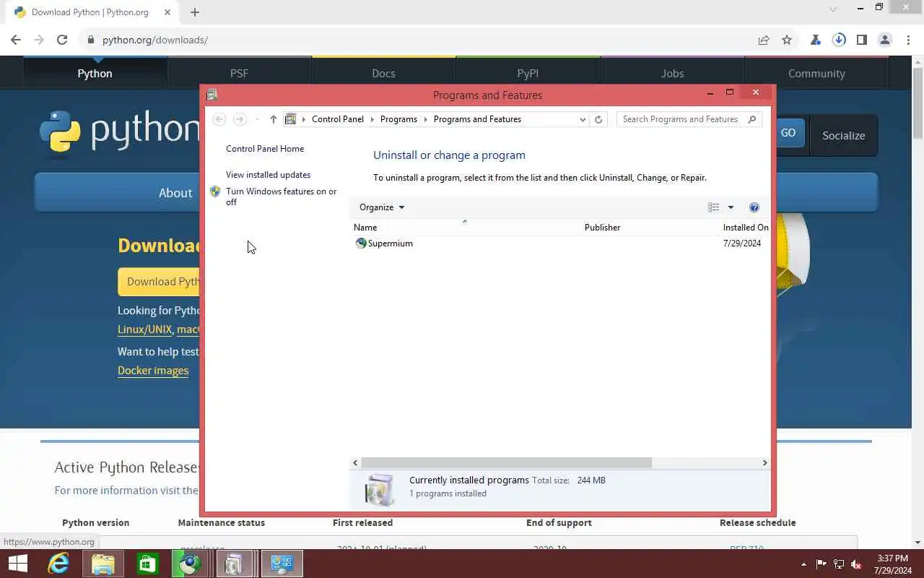The image size is (924, 578).
Task: Expand the view options dropdown arrow
Action: click(x=731, y=207)
